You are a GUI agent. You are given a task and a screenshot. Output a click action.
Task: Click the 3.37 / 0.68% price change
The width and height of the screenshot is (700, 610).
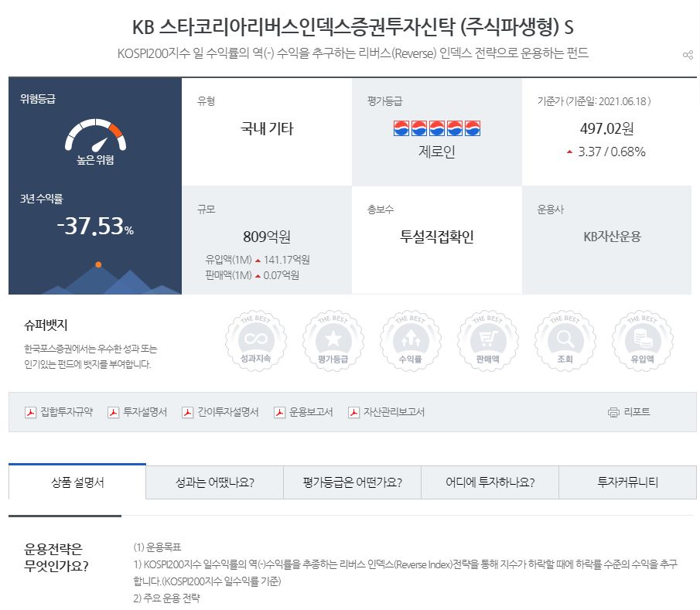[606, 152]
